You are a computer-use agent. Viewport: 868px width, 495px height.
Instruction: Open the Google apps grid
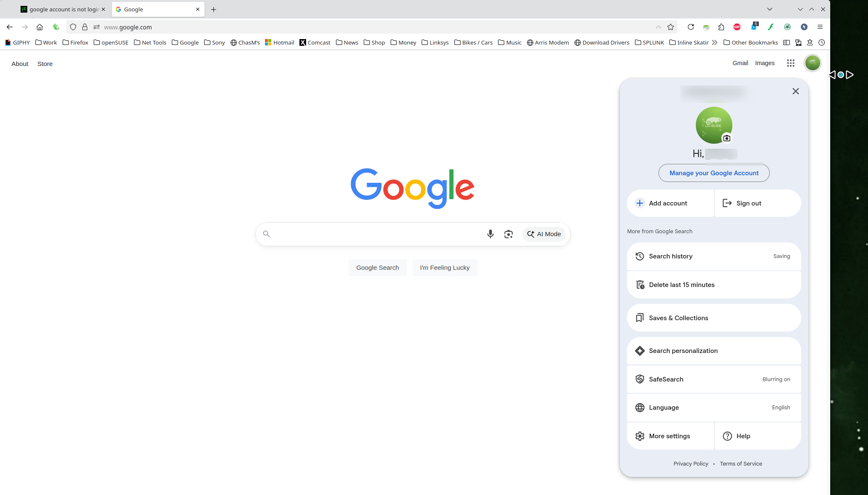pyautogui.click(x=790, y=63)
